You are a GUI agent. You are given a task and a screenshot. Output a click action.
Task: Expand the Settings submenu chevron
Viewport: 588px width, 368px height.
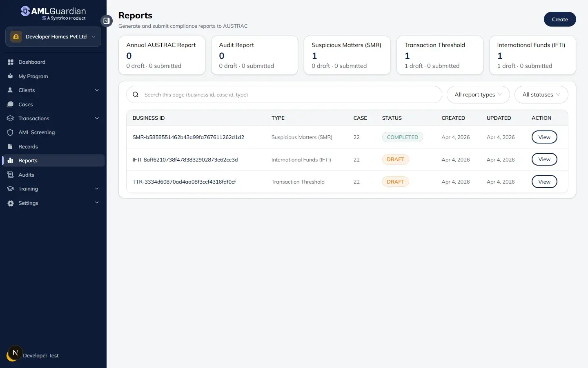tap(97, 203)
